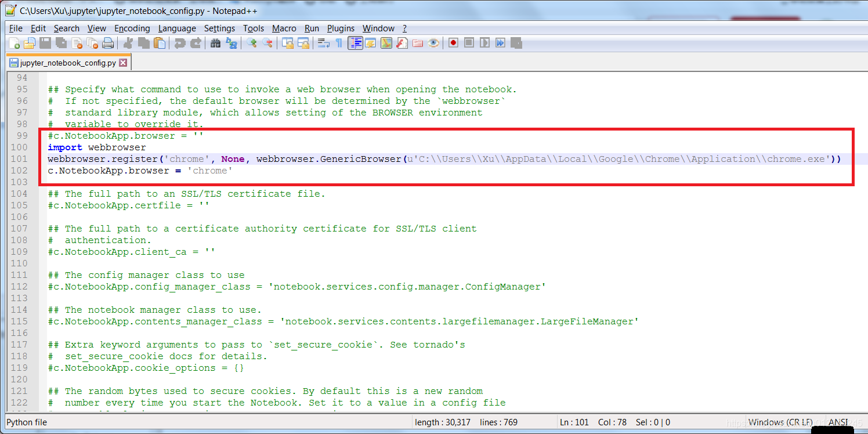Click 'Ln : 101' status bar entry

point(575,422)
